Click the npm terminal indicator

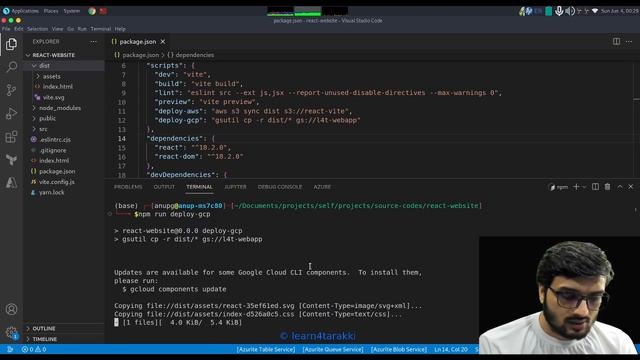pyautogui.click(x=558, y=187)
